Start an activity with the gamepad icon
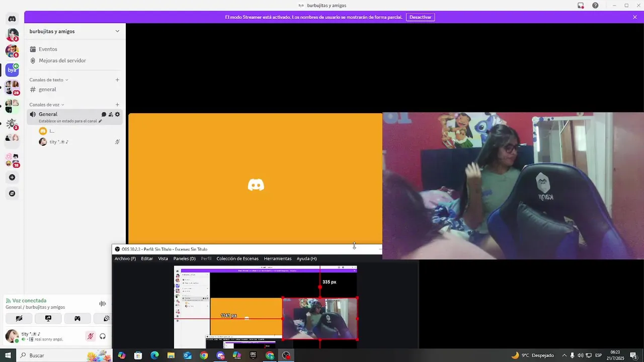 77,318
